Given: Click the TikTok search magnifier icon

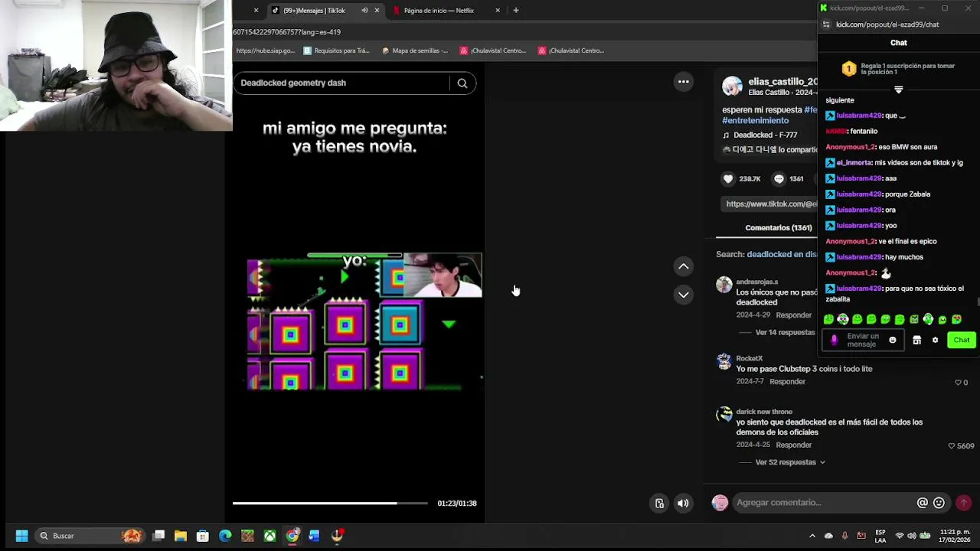Looking at the screenshot, I should click(462, 83).
